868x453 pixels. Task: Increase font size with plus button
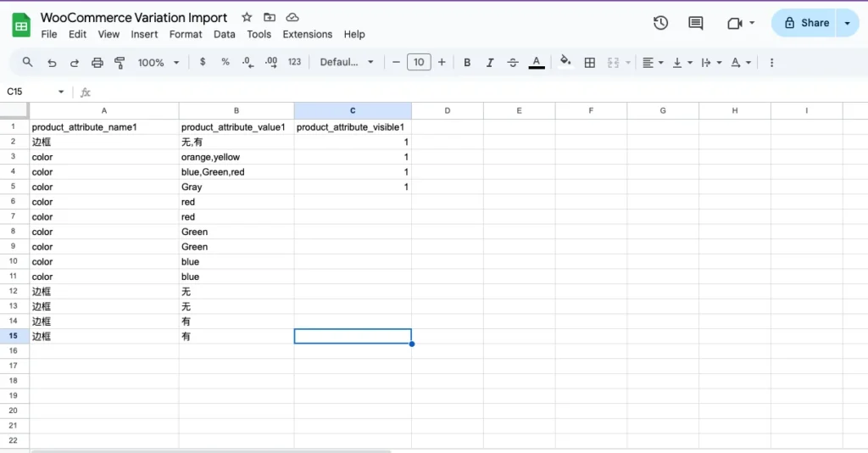click(x=442, y=63)
